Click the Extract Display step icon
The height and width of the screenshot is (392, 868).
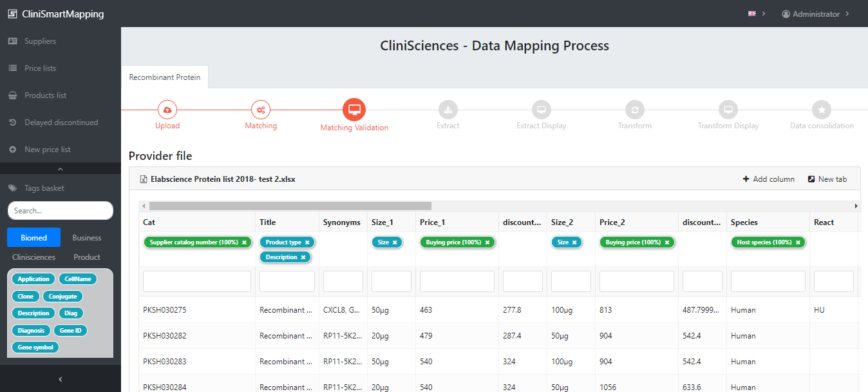[x=542, y=110]
